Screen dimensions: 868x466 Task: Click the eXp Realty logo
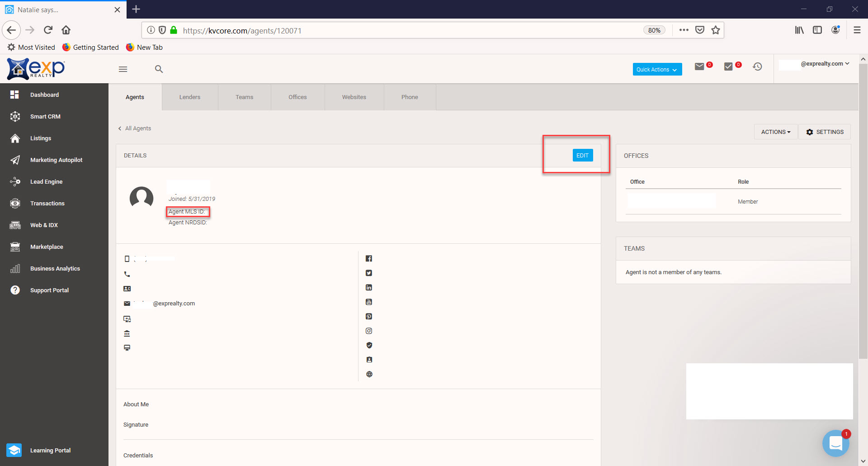pos(36,69)
